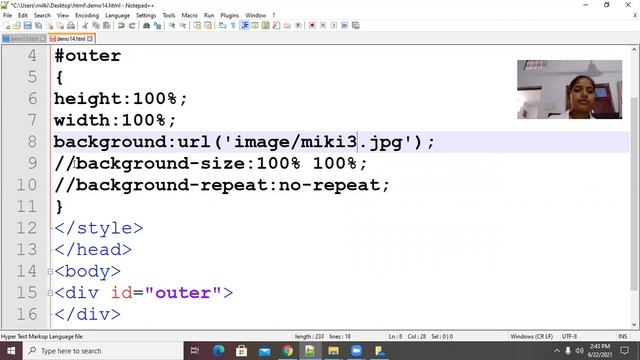
Task: Click the taskbar search box
Action: pyautogui.click(x=103, y=351)
